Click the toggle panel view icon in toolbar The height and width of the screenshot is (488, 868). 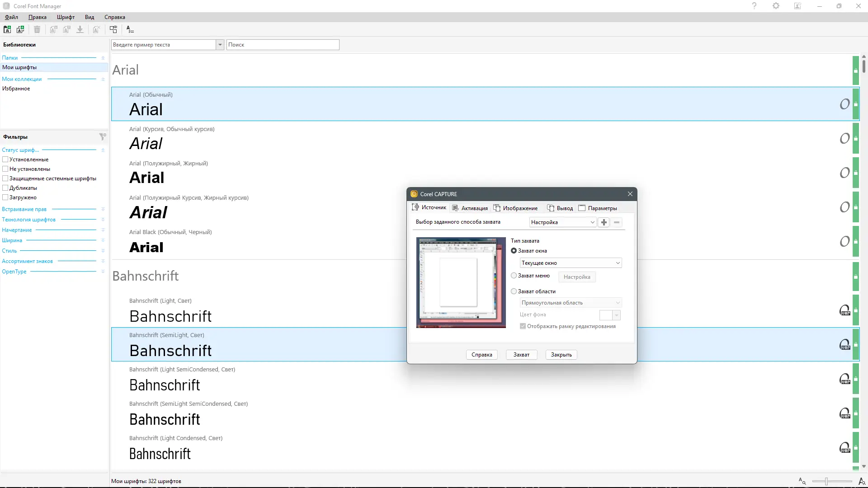click(113, 29)
